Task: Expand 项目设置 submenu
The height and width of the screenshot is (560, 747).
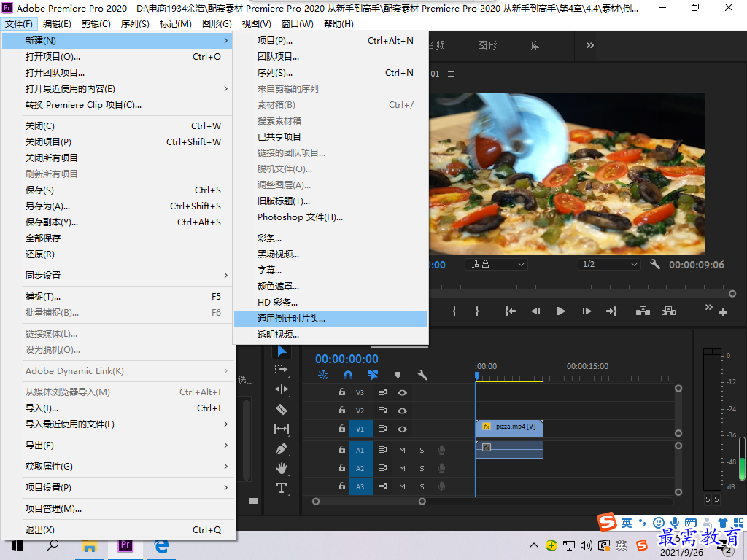Action: [x=117, y=487]
